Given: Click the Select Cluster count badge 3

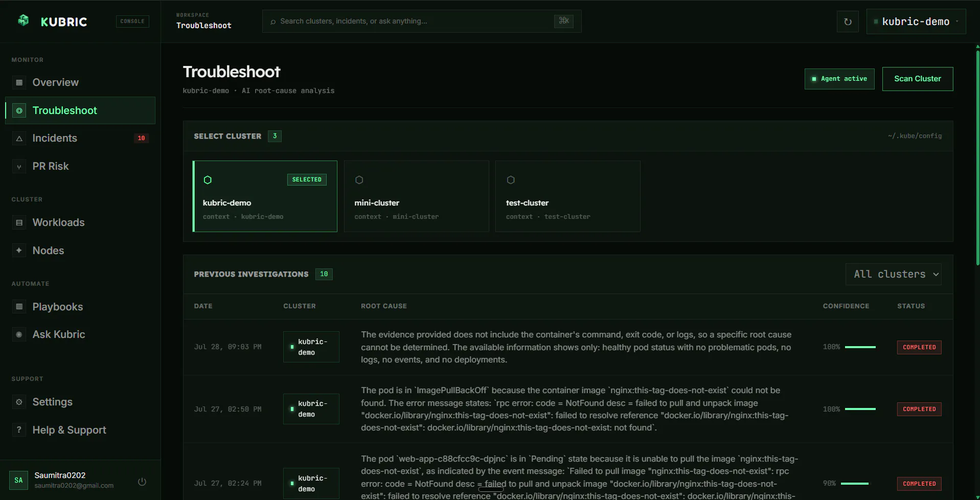Looking at the screenshot, I should pos(275,136).
